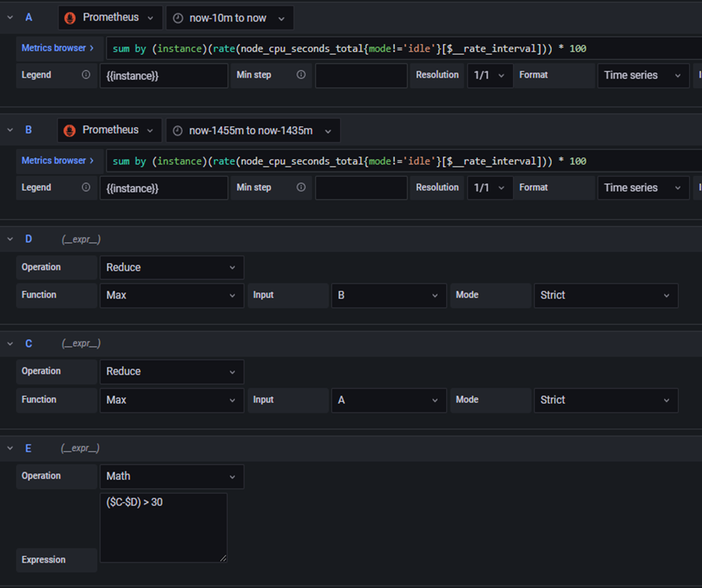
Task: Click Min step info icon in query A
Action: pyautogui.click(x=301, y=75)
